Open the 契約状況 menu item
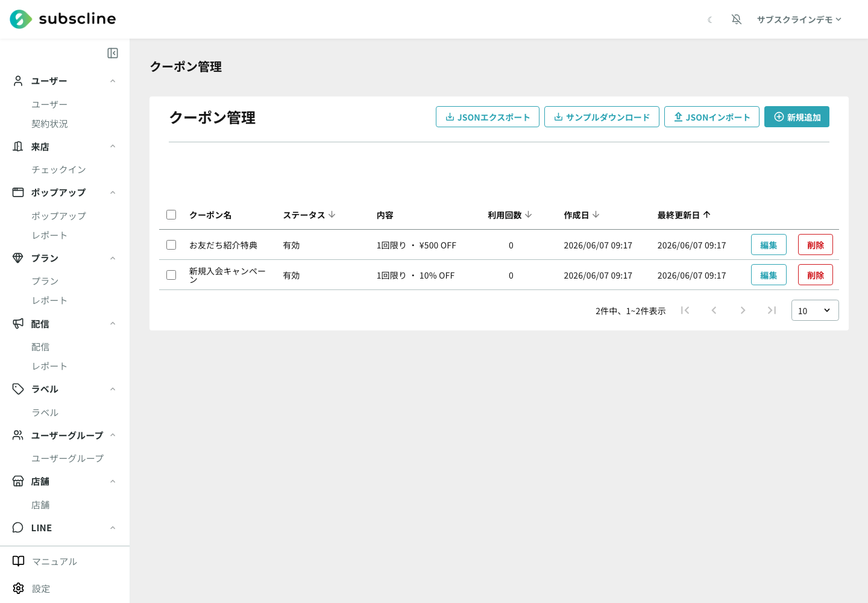Image resolution: width=868 pixels, height=603 pixels. [49, 124]
